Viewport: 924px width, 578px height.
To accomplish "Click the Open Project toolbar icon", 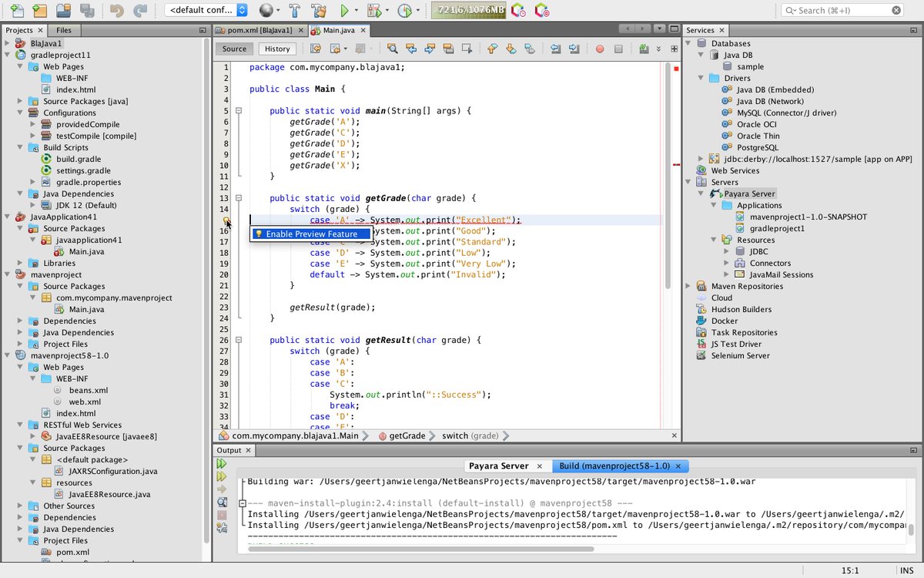I will (x=63, y=10).
